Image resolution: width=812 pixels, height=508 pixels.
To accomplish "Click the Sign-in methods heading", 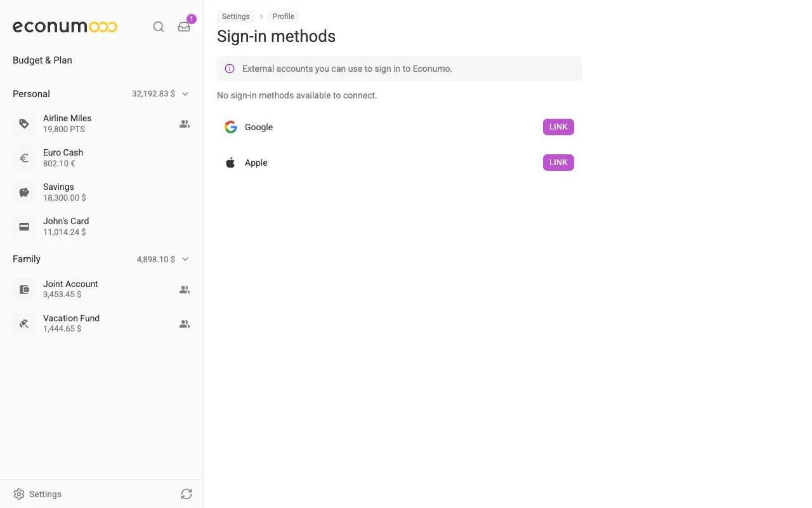I will pyautogui.click(x=277, y=36).
